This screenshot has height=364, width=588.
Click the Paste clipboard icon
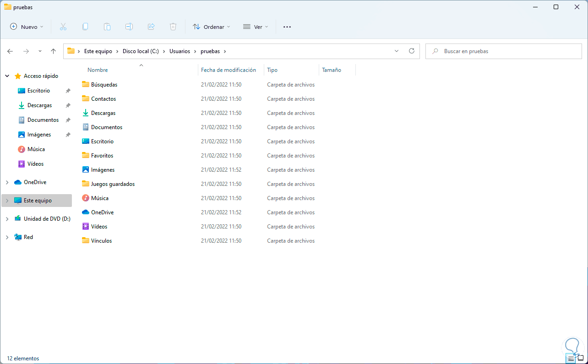pyautogui.click(x=107, y=27)
